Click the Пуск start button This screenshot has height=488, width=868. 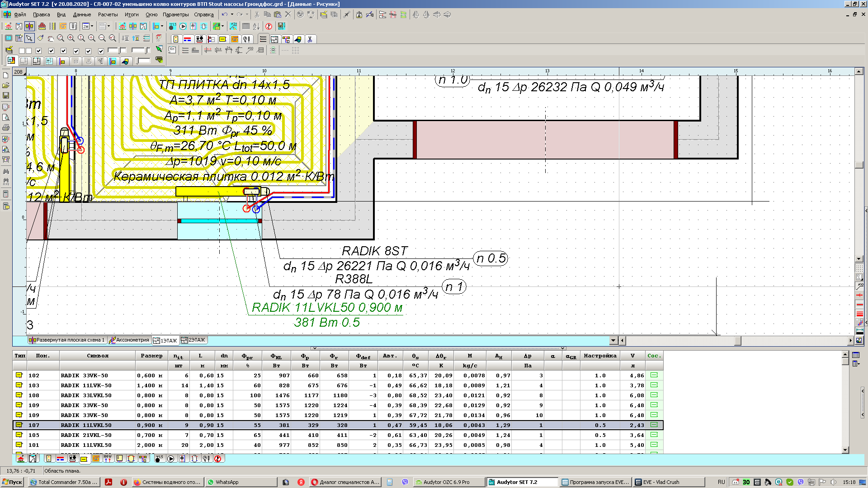12,482
